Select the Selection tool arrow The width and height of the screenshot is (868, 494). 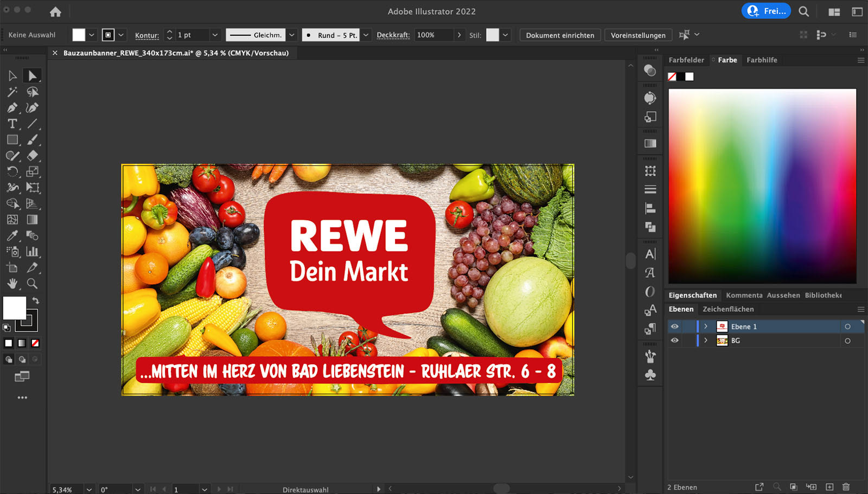tap(12, 75)
